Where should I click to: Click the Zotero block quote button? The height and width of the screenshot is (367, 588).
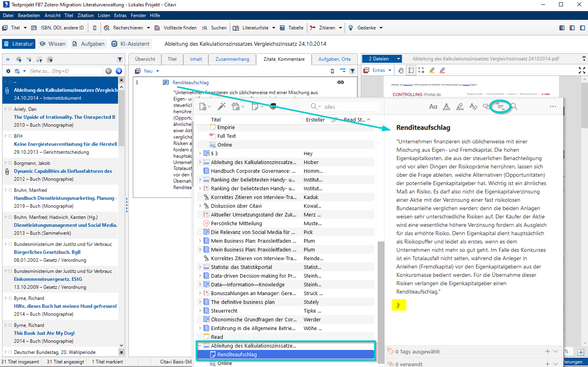[500, 106]
